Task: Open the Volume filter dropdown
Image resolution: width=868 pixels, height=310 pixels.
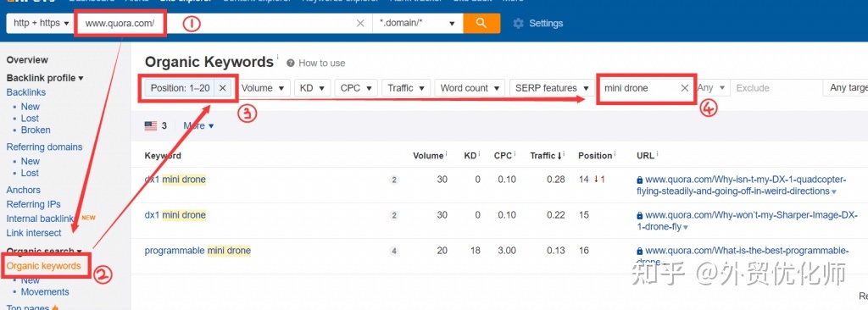Action: [x=265, y=88]
